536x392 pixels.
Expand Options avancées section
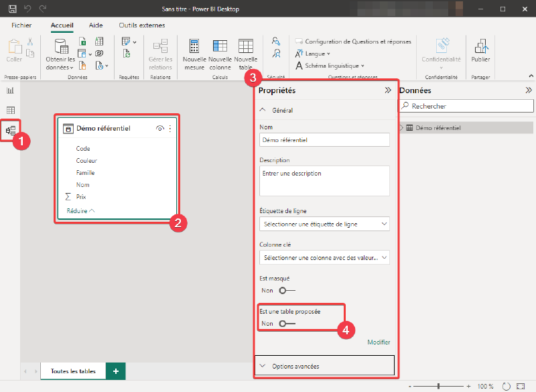pos(324,366)
